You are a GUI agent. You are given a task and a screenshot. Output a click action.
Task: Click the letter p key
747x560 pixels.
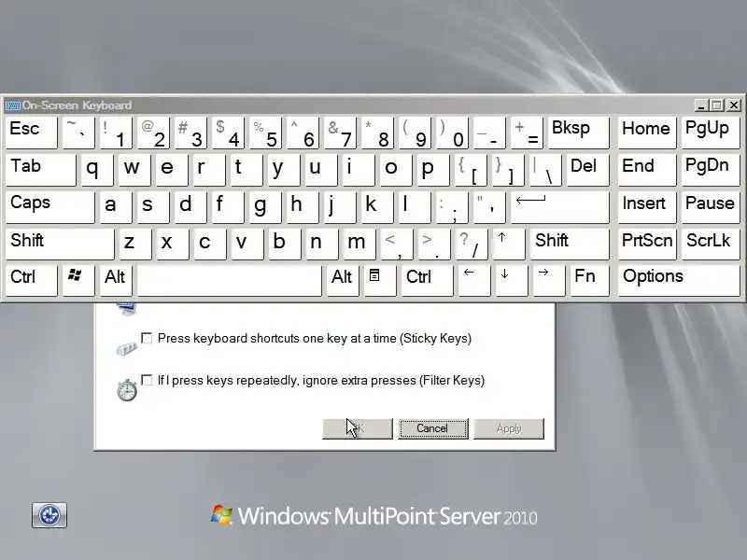[433, 170]
